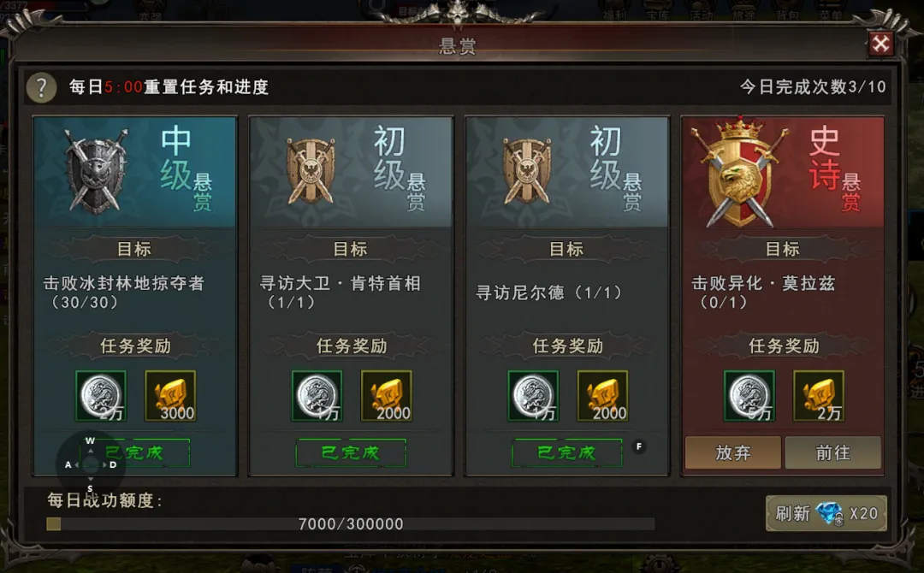
Task: Select the 击败异化·莫拉兹 objective text
Action: coord(763,283)
